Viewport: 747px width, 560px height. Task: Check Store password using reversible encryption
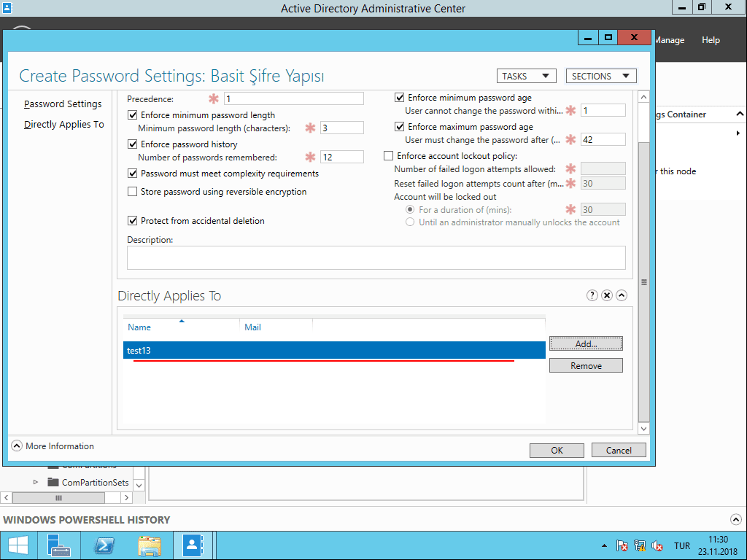click(x=133, y=192)
